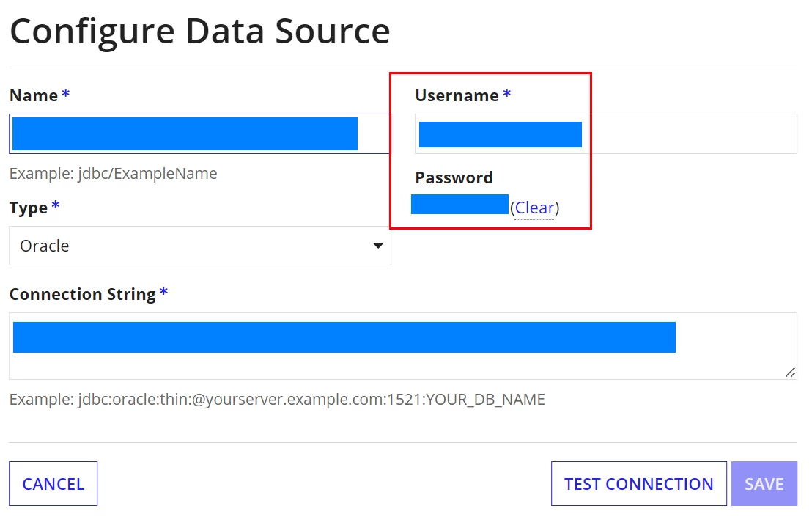Select the masked Password value
812x517 pixels.
click(x=459, y=204)
